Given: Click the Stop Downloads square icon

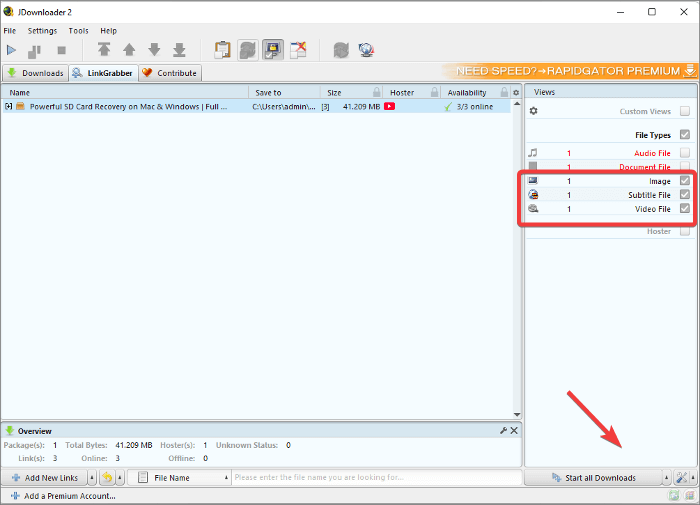Looking at the screenshot, I should pyautogui.click(x=61, y=50).
